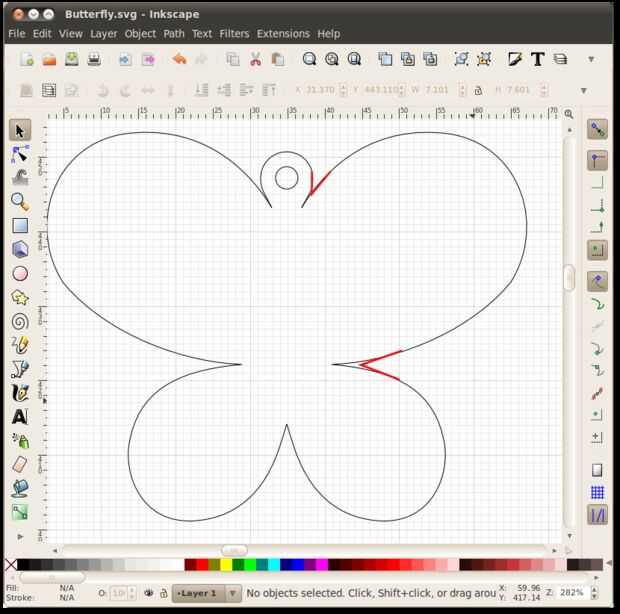Pick the cyan palette swatch
The width and height of the screenshot is (620, 614).
[274, 565]
